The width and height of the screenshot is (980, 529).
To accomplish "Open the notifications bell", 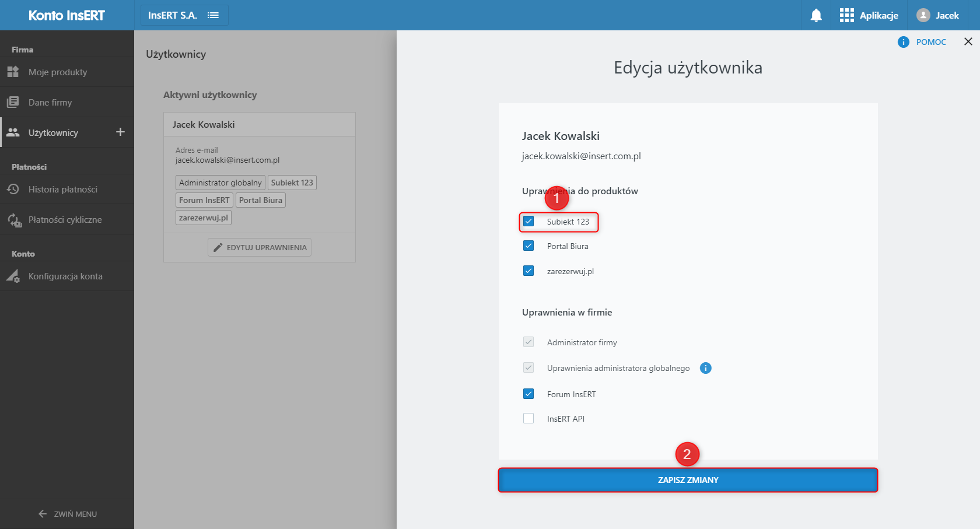I will (x=816, y=15).
